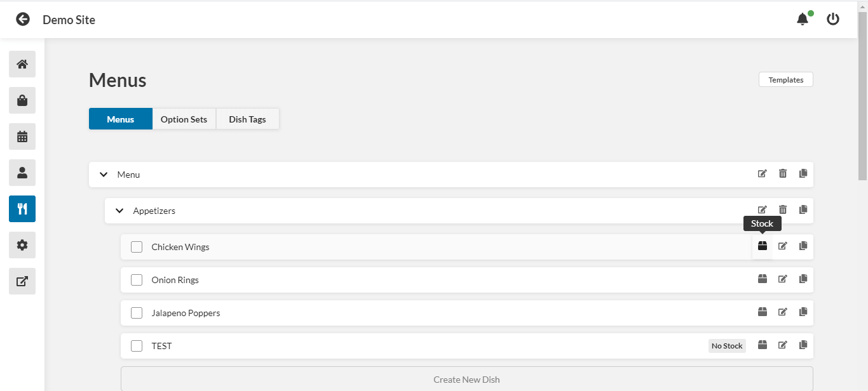Image resolution: width=868 pixels, height=391 pixels.
Task: Collapse the Menu section chevron
Action: pyautogui.click(x=104, y=175)
